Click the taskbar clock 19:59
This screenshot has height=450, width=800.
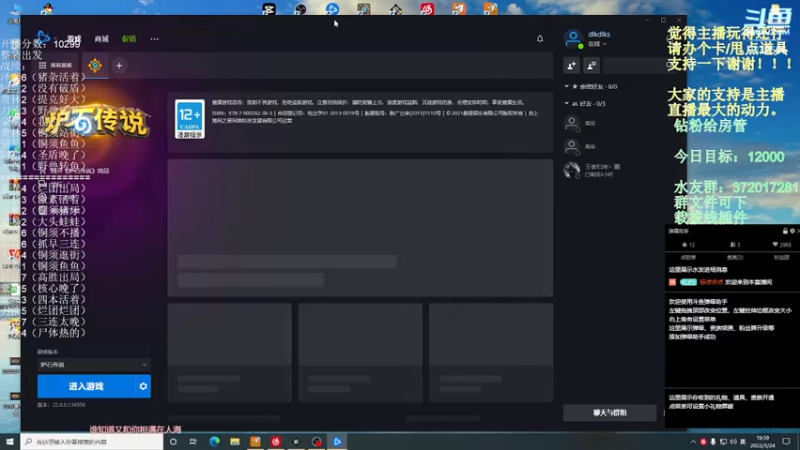coord(762,441)
